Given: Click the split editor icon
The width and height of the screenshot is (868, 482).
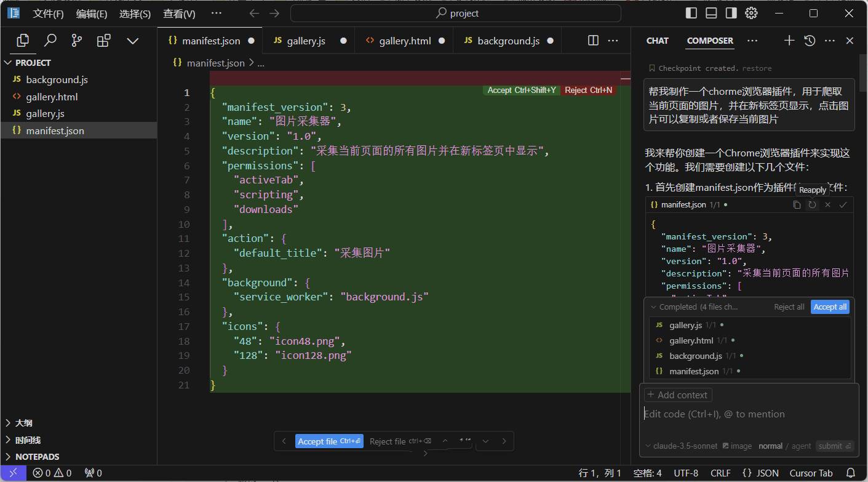Looking at the screenshot, I should [x=593, y=41].
